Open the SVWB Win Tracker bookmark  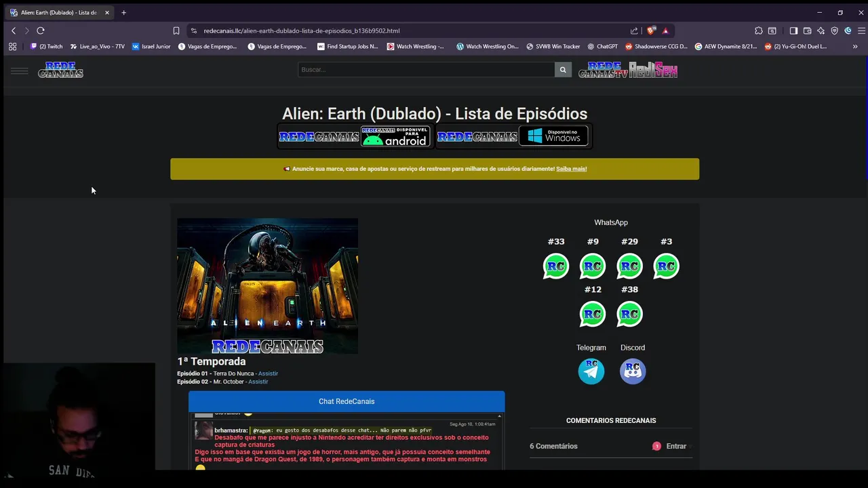point(553,47)
